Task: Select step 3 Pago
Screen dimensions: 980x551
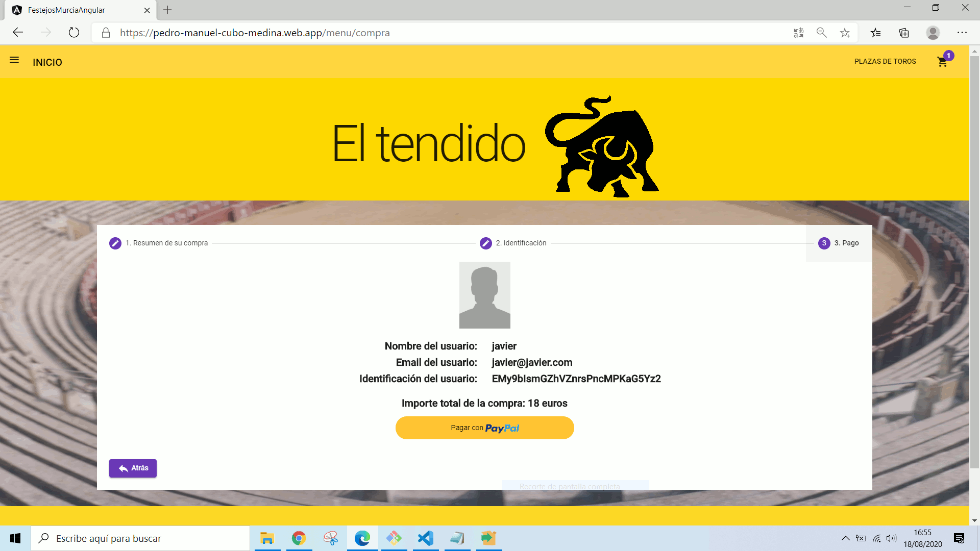Action: tap(839, 243)
